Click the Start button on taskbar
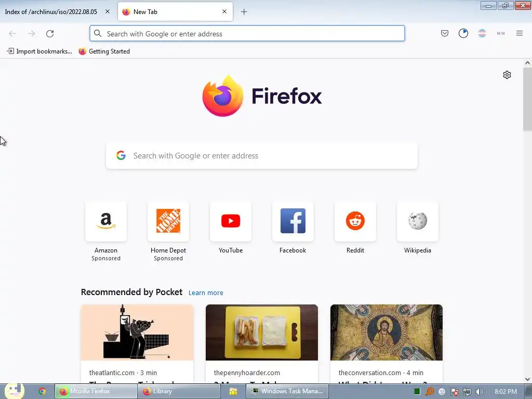The width and height of the screenshot is (532, 399). tap(14, 391)
